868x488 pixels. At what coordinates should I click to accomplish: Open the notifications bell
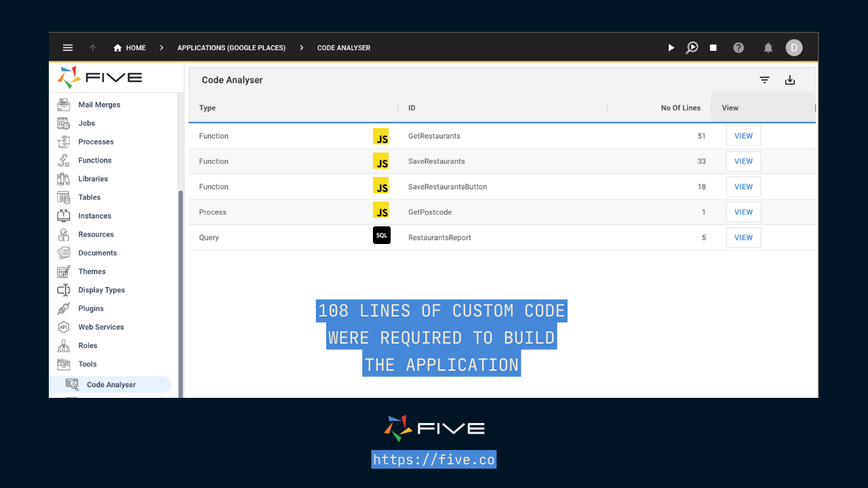pyautogui.click(x=768, y=47)
